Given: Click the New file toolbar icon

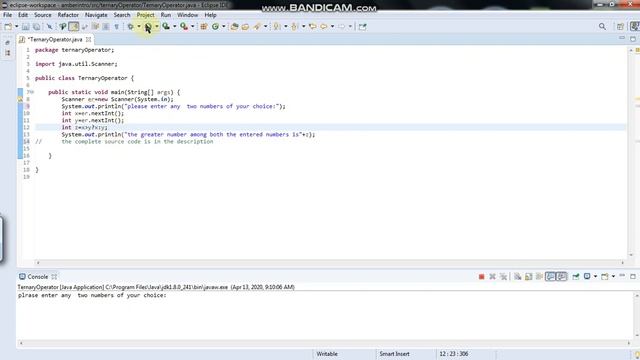Looking at the screenshot, I should [x=8, y=27].
